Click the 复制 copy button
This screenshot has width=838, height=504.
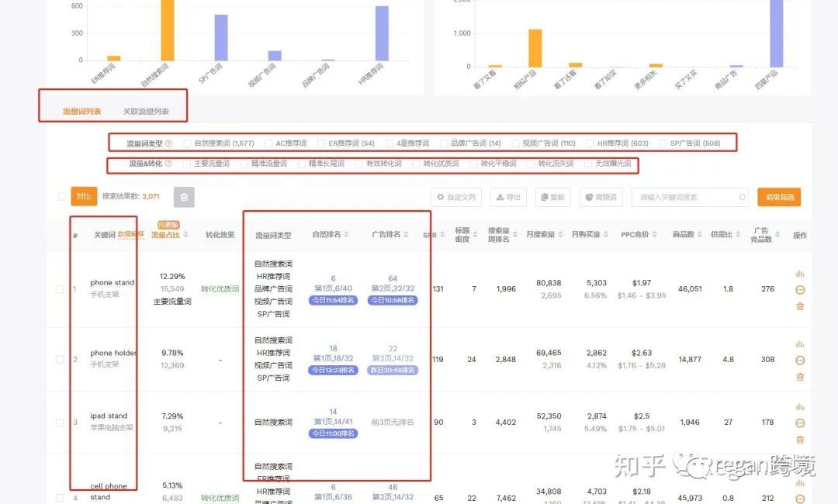coord(552,197)
